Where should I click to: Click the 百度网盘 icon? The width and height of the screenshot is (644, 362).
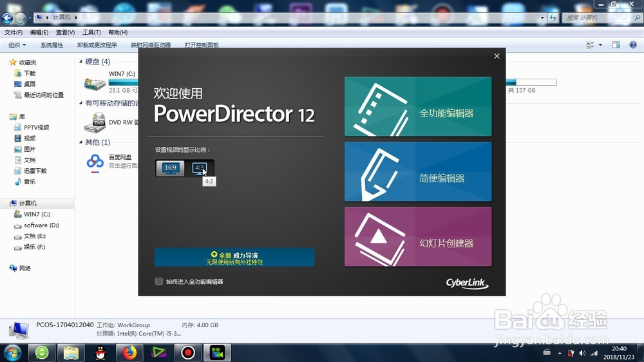click(x=95, y=162)
